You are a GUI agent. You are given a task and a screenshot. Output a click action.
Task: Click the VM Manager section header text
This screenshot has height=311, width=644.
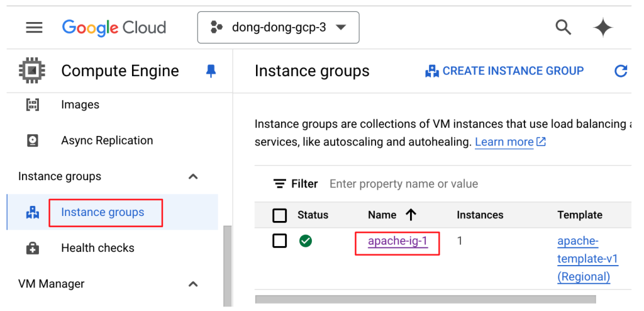tap(52, 284)
